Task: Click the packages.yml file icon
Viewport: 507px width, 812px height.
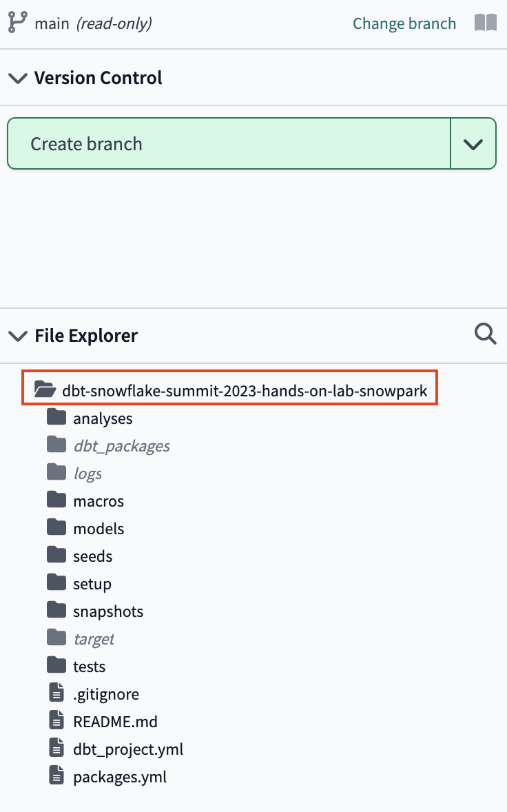Action: [x=56, y=775]
